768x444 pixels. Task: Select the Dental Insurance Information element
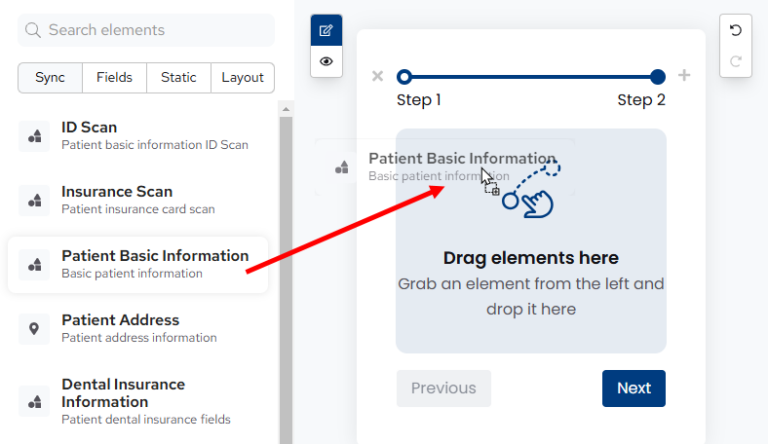click(138, 402)
